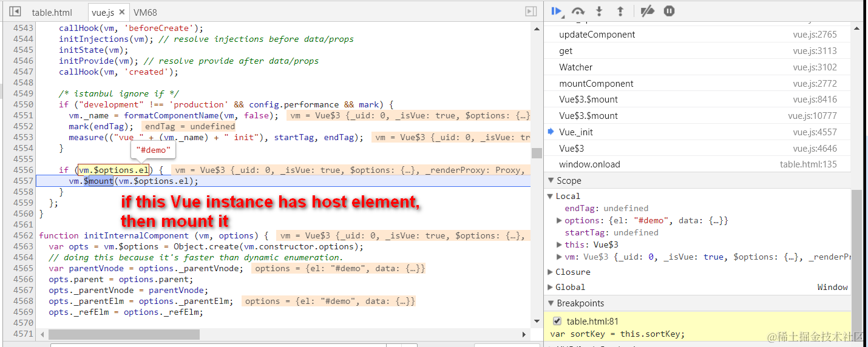Collapse the Scope section
The image size is (868, 347).
tap(551, 180)
